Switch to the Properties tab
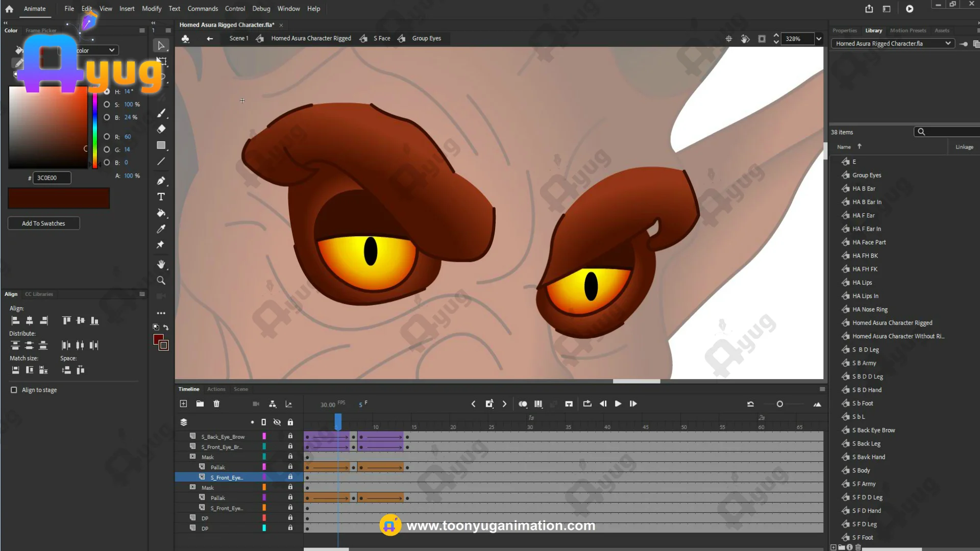Screen dimensions: 980x551 click(x=844, y=31)
